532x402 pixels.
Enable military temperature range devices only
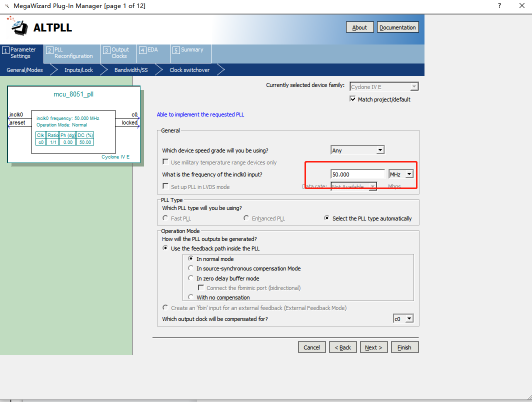[x=165, y=162]
